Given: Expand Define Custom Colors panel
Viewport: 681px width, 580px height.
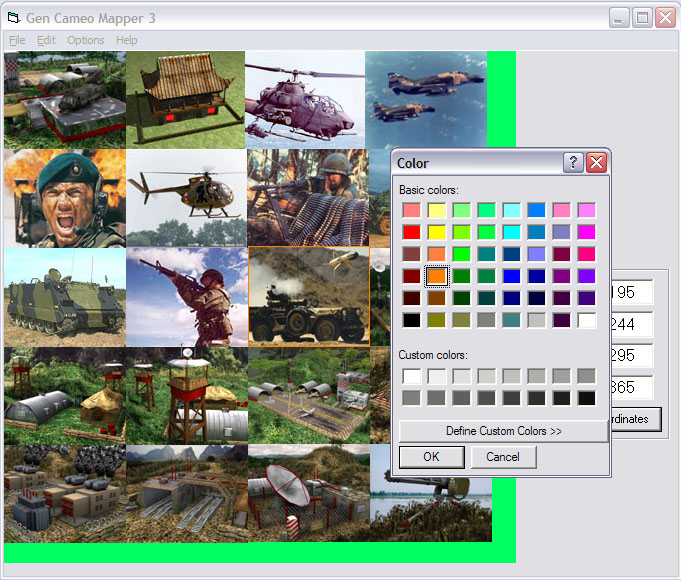Looking at the screenshot, I should point(503,431).
